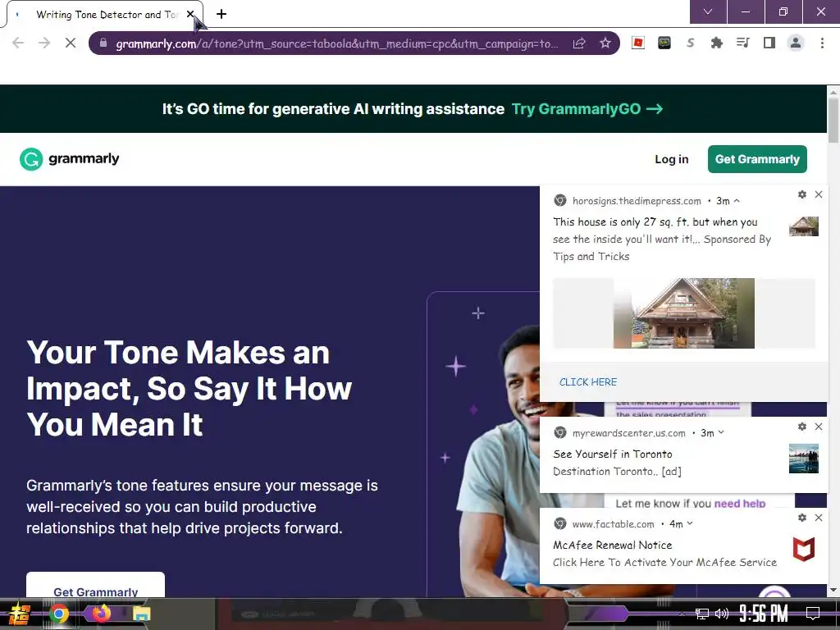Click the green Get Grammarly header button
This screenshot has height=630, width=840.
757,159
